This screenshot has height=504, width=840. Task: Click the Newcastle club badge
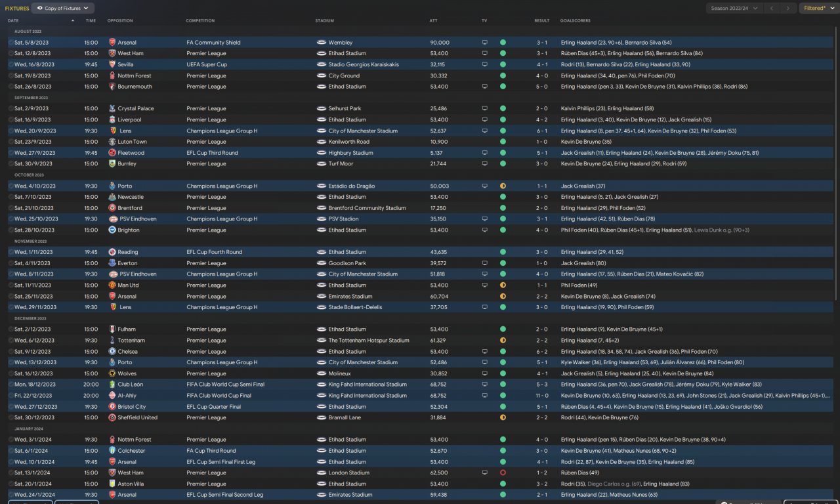coord(112,197)
